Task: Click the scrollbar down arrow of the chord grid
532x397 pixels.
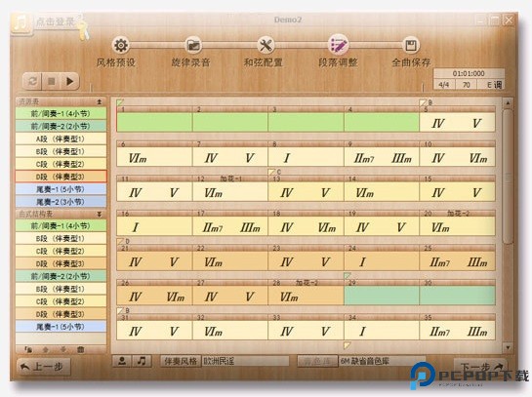Action: tap(508, 347)
